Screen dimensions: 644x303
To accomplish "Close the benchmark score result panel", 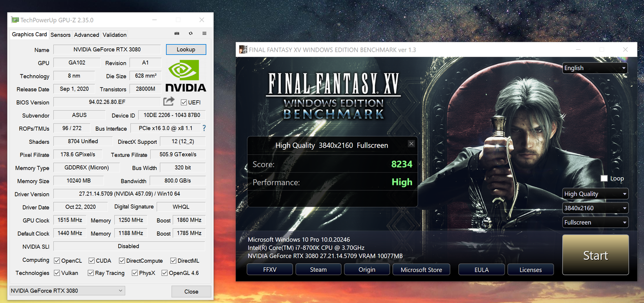I will click(x=411, y=144).
